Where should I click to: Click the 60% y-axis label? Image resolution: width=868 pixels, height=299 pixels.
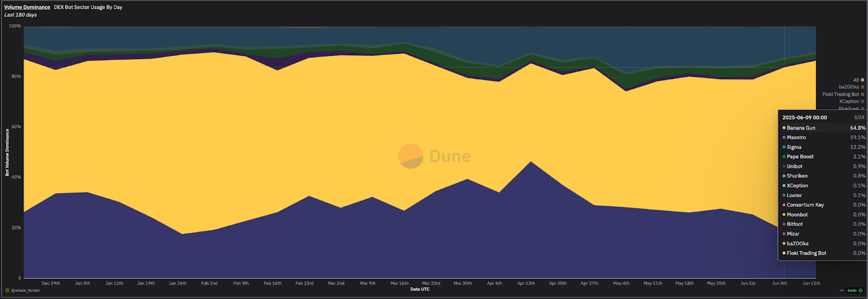(16, 127)
